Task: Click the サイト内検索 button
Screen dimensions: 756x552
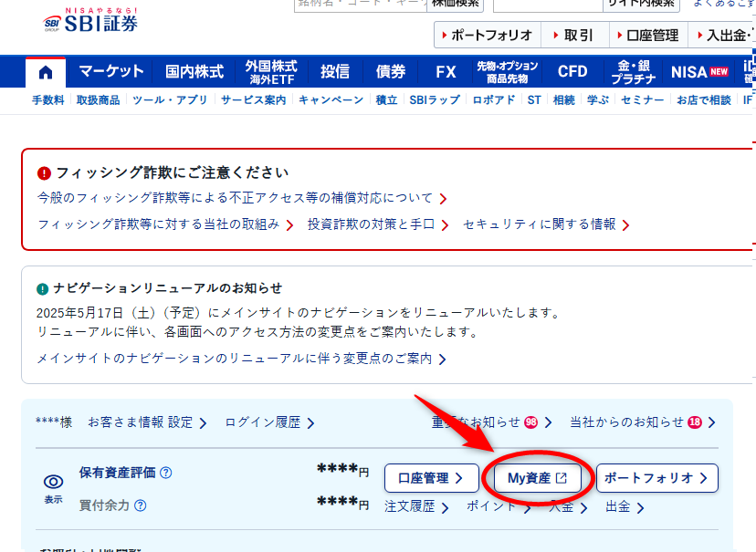Action: pos(641,5)
